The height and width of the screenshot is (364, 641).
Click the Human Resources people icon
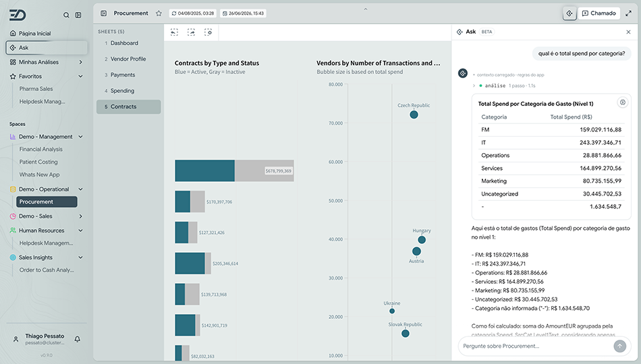tap(13, 231)
